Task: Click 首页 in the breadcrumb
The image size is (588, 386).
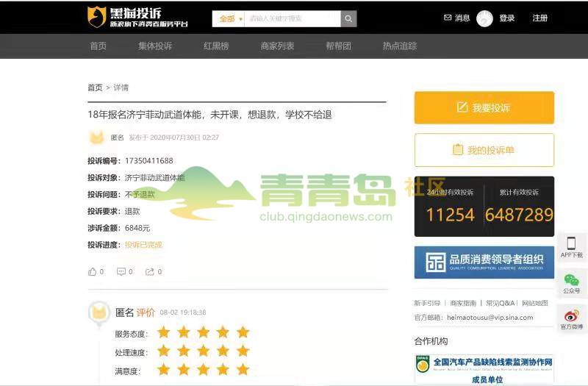Action: coord(95,87)
